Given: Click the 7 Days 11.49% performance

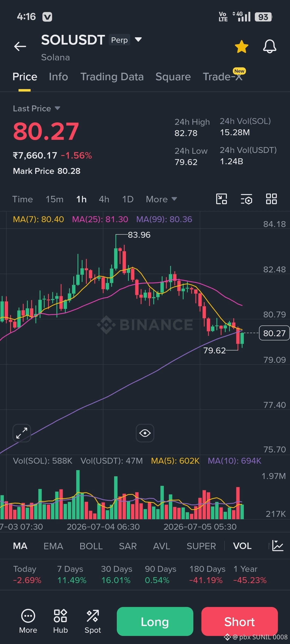Looking at the screenshot, I should 72,575.
